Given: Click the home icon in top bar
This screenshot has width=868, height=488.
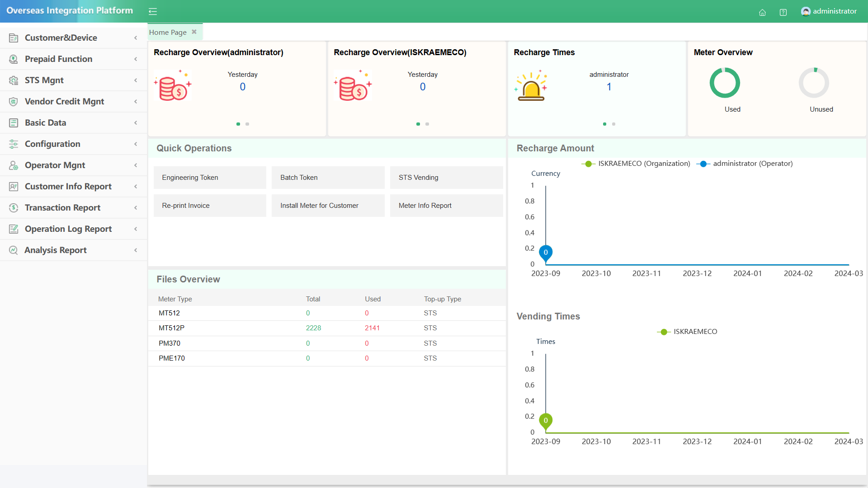Looking at the screenshot, I should pos(762,12).
